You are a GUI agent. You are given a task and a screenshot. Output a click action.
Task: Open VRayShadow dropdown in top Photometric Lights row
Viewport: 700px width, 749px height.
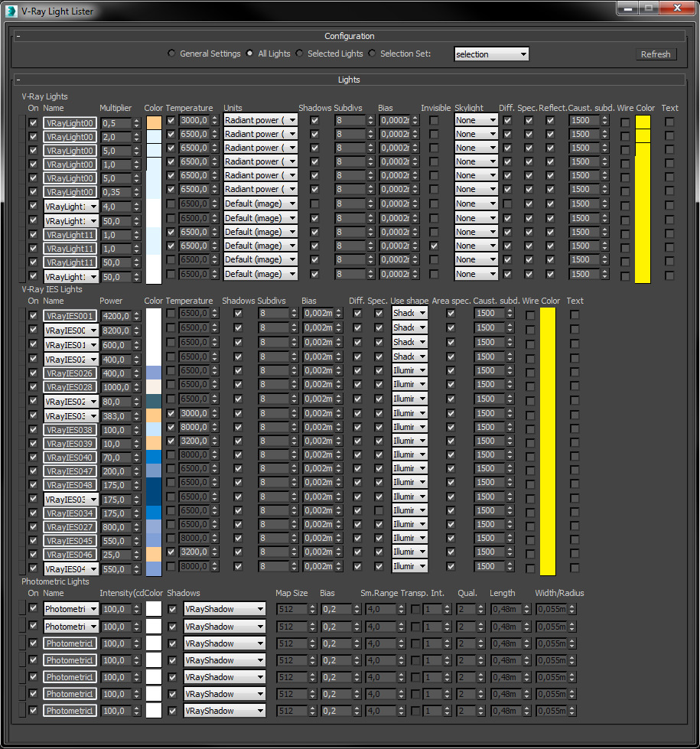225,609
